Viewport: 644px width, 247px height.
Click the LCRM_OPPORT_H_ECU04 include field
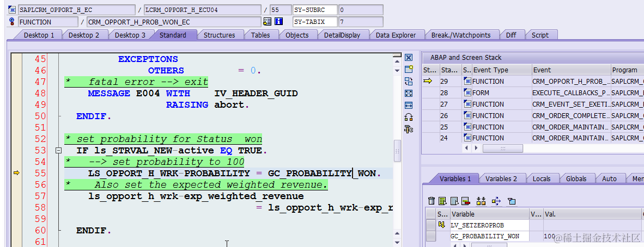[203, 9]
